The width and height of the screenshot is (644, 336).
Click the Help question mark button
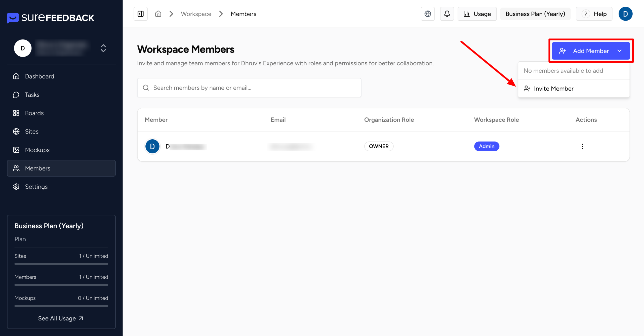pos(594,14)
